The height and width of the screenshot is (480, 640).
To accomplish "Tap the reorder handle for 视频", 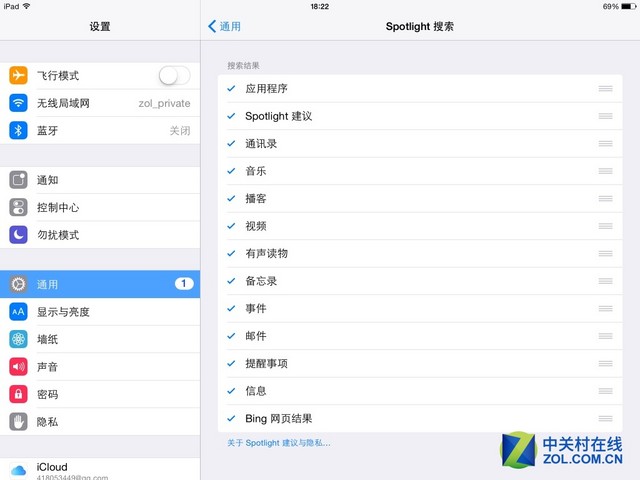I will (x=605, y=226).
